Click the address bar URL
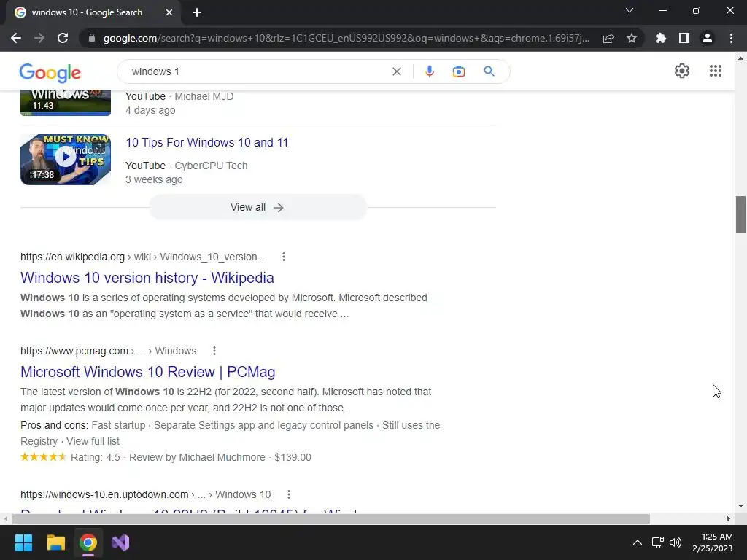 point(347,38)
